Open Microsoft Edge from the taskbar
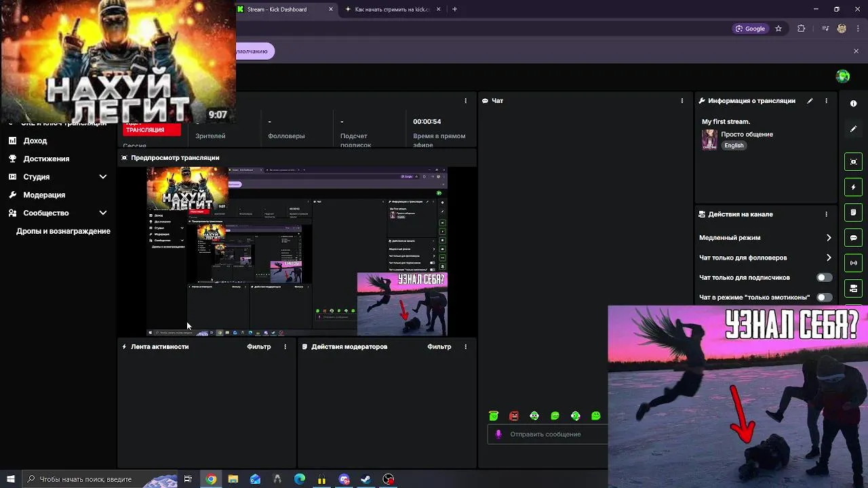The height and width of the screenshot is (488, 868). tap(300, 479)
